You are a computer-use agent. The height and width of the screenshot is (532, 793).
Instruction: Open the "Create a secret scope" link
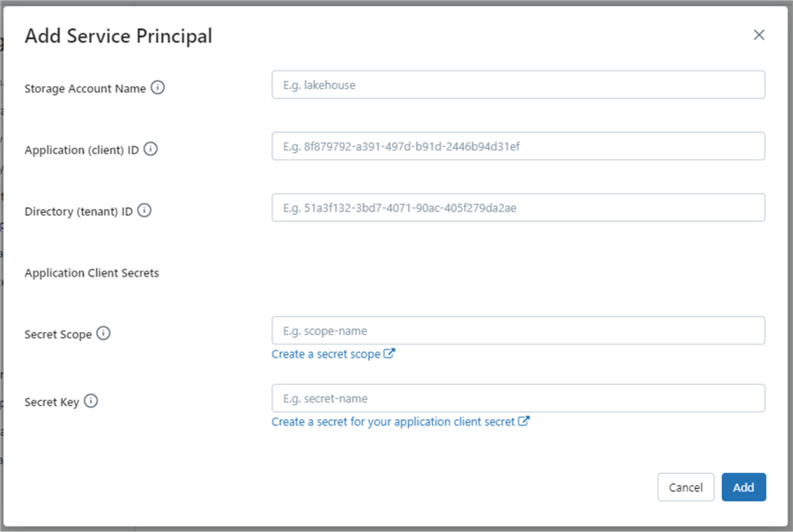[326, 354]
